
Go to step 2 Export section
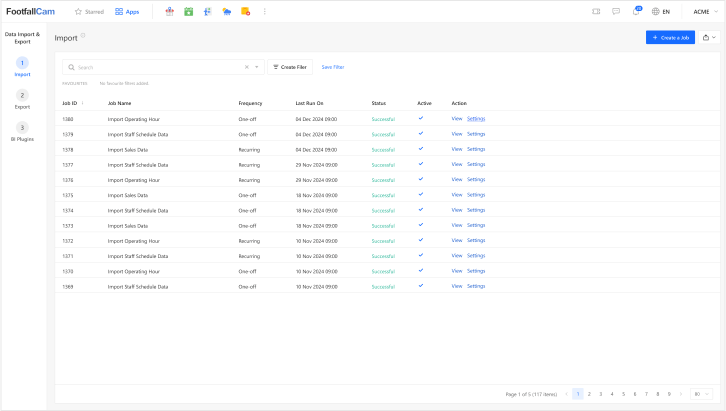[x=22, y=99]
